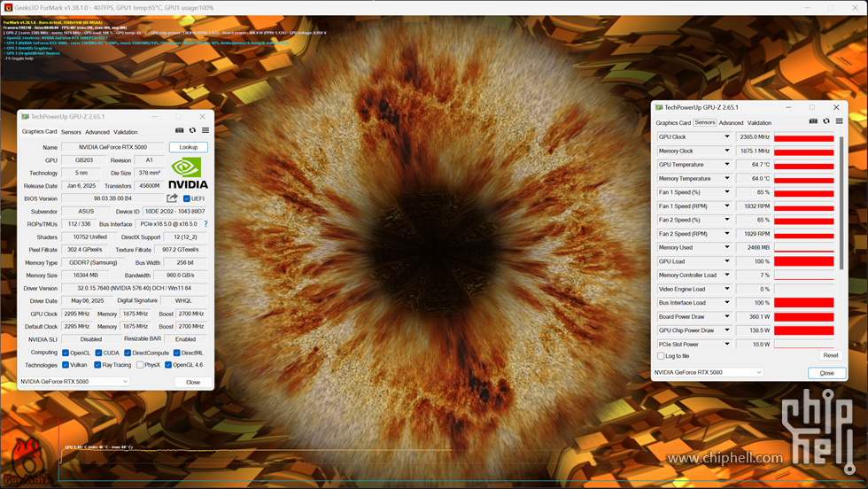Click Bandwidth value 960.0 GB/s
Image resolution: width=868 pixels, height=489 pixels.
coord(181,276)
